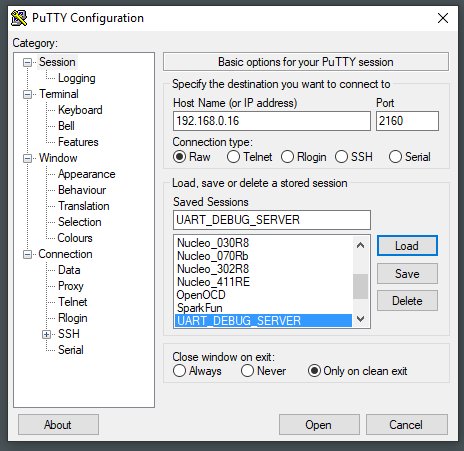464x451 pixels.
Task: Open the Keyboard settings category
Action: (x=80, y=110)
